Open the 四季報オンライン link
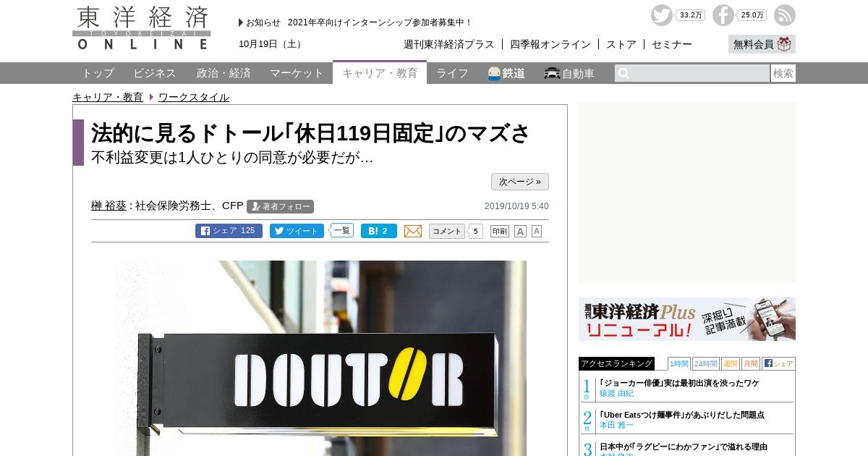868x456 pixels. tap(550, 44)
